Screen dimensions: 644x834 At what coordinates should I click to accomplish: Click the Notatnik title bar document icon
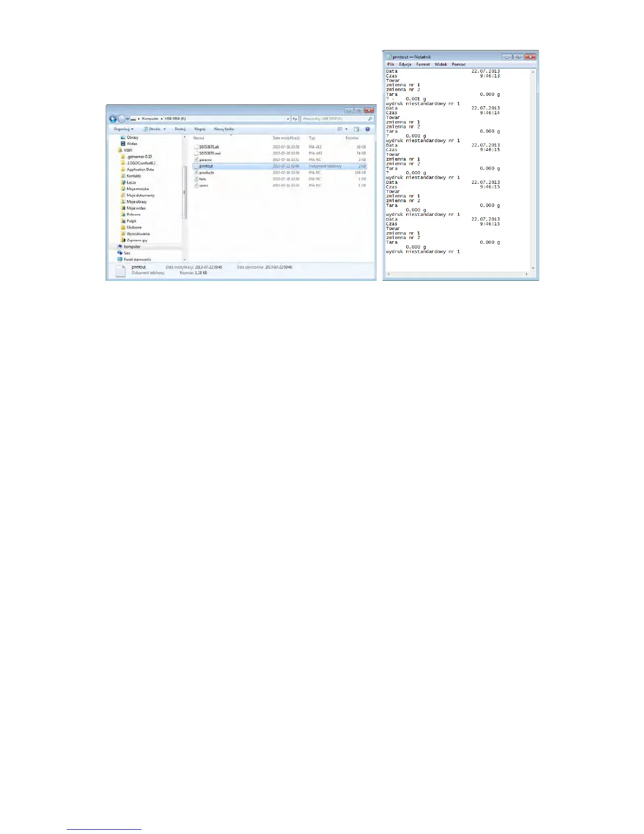389,57
